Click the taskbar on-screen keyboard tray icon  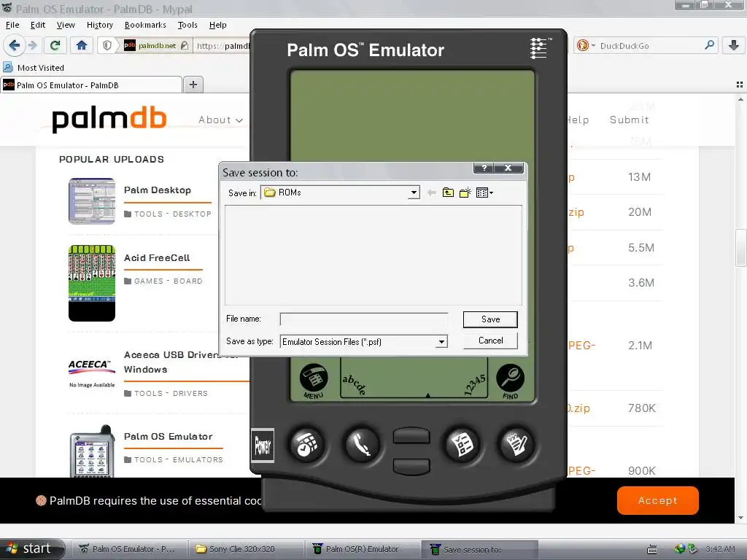(x=651, y=549)
